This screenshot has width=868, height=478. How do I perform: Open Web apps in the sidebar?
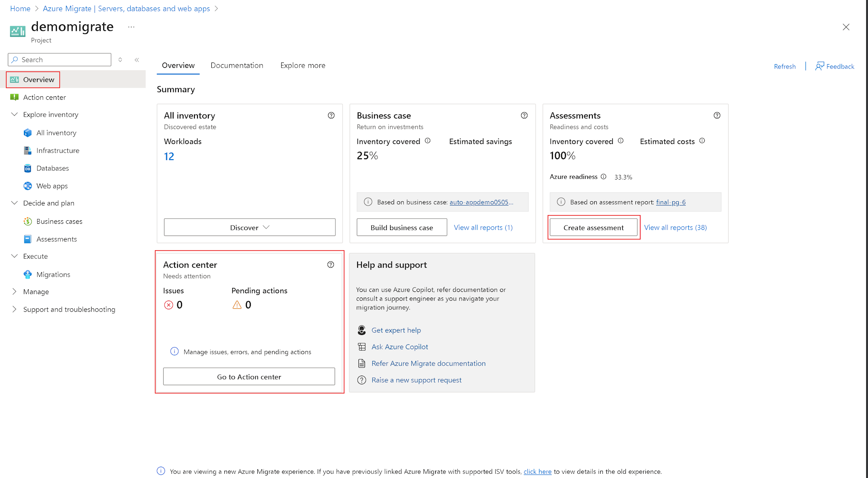click(52, 186)
